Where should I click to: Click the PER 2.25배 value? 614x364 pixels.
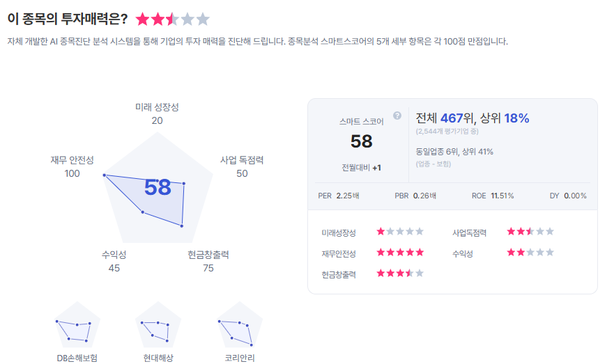347,196
